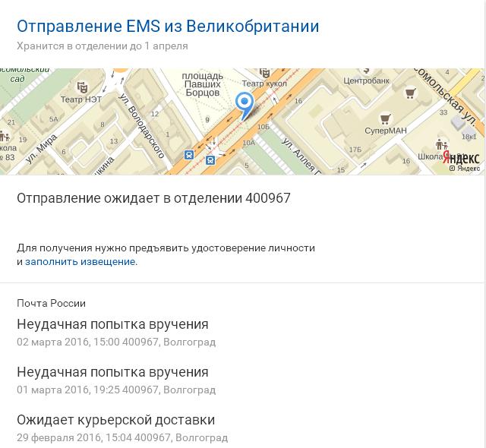Click the blue location pin on the map

coord(245,106)
